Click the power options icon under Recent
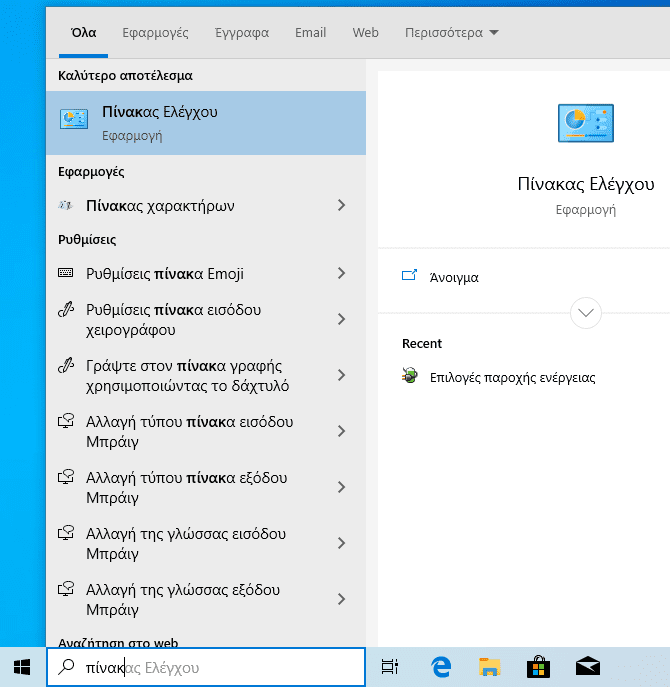Screen dimensions: 670x687 [410, 375]
